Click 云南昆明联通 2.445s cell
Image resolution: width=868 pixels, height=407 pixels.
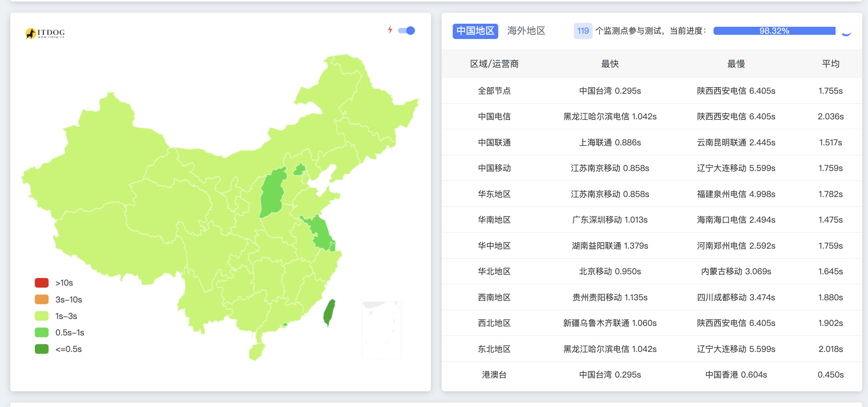(x=736, y=142)
